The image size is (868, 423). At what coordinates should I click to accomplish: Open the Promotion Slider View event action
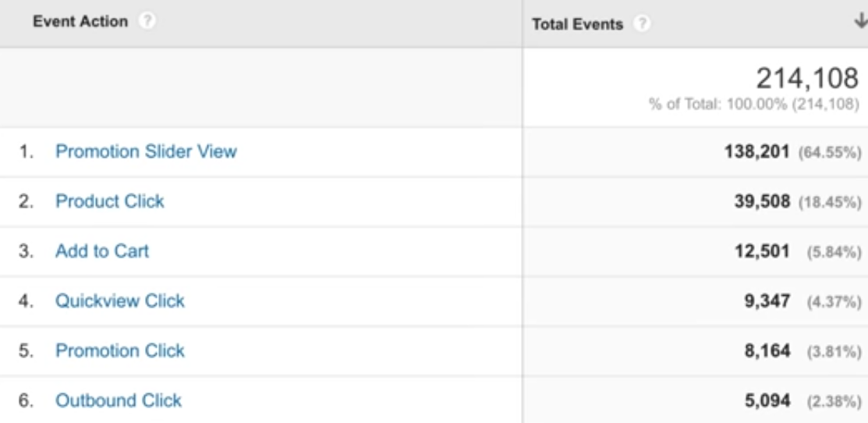pyautogui.click(x=146, y=151)
